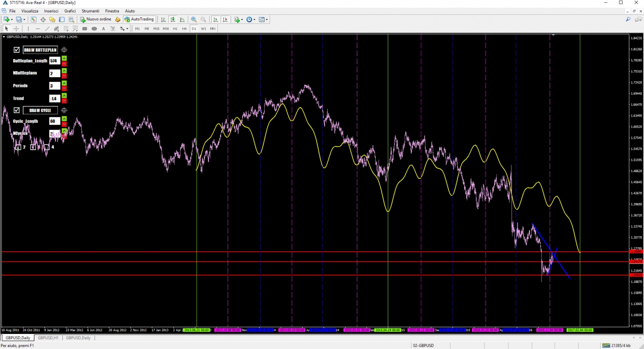Open the MetaEditor icon beside Nuovo ordine

pyautogui.click(x=117, y=19)
